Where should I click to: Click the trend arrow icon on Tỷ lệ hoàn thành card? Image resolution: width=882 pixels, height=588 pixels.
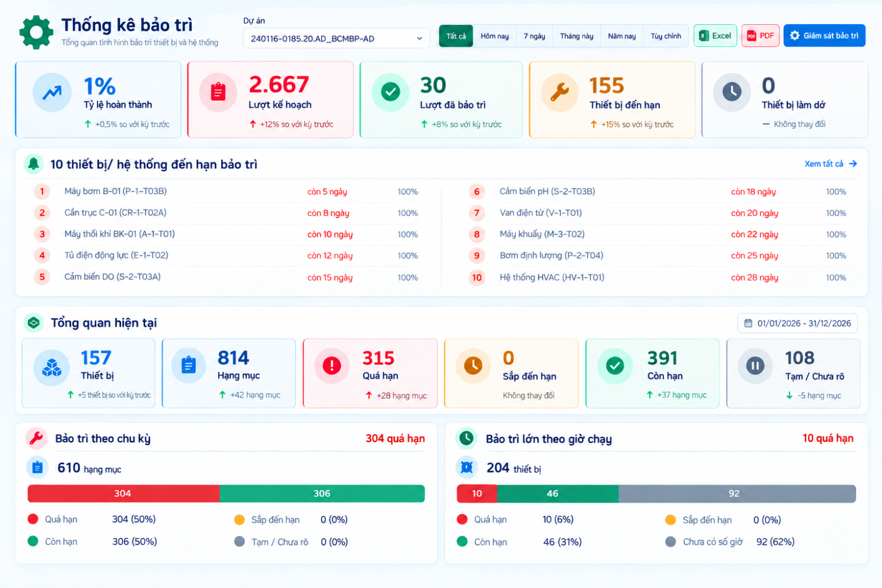click(x=52, y=92)
